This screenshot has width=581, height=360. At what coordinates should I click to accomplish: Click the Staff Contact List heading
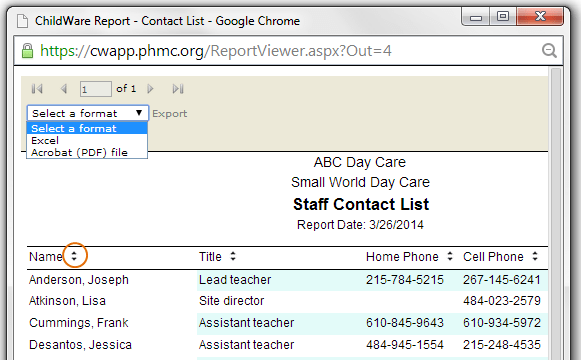click(361, 204)
